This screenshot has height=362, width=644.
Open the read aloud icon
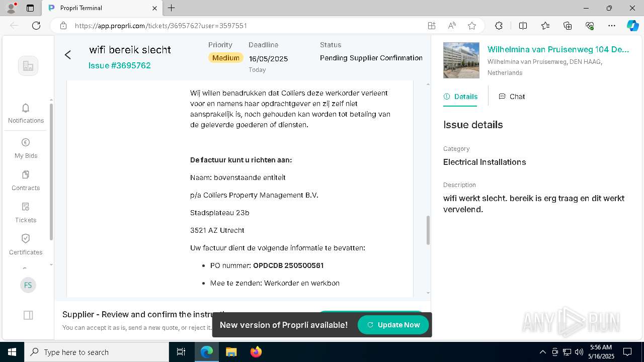(x=452, y=26)
